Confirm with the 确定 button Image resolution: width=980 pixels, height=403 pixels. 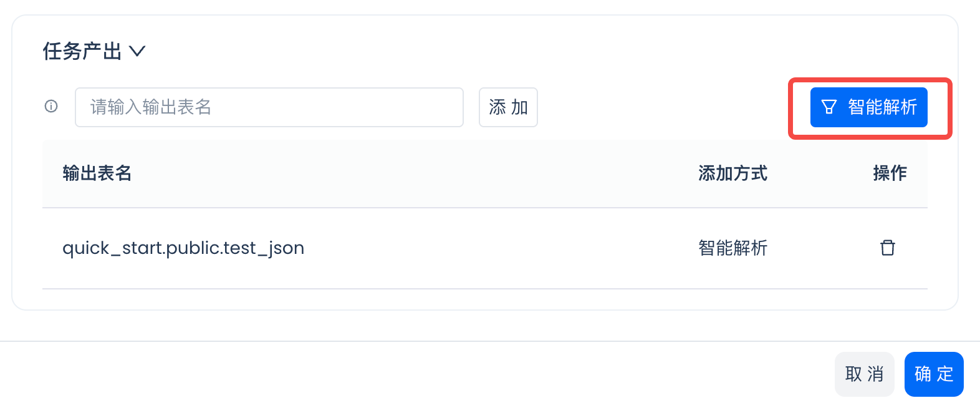[933, 374]
